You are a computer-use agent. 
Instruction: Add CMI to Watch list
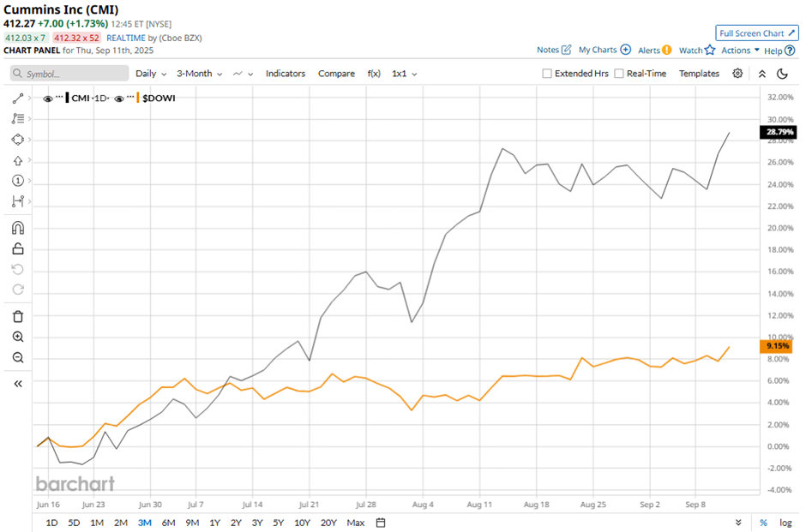click(x=697, y=50)
